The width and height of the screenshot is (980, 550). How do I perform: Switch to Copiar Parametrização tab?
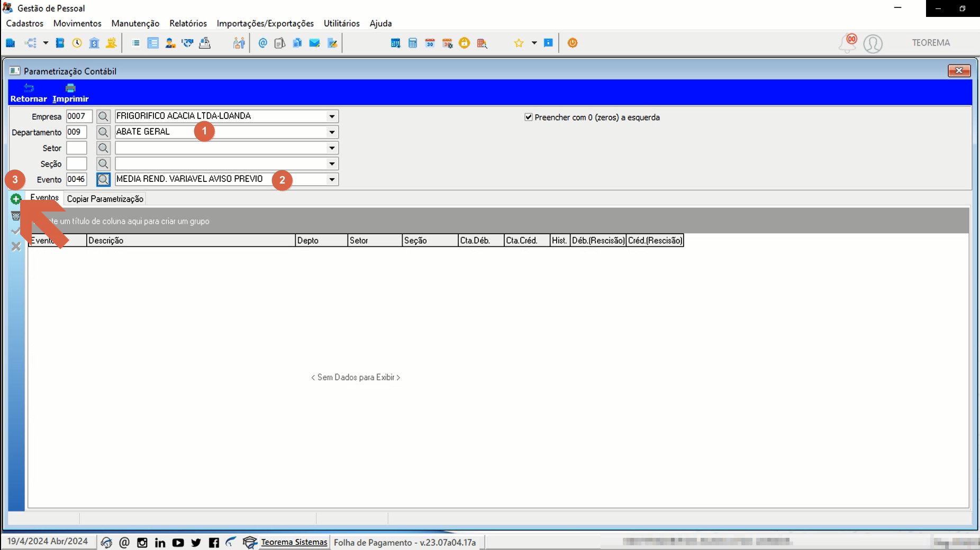105,199
